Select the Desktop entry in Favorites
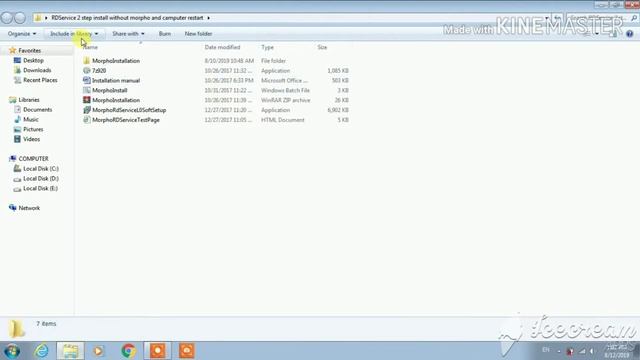 33,60
